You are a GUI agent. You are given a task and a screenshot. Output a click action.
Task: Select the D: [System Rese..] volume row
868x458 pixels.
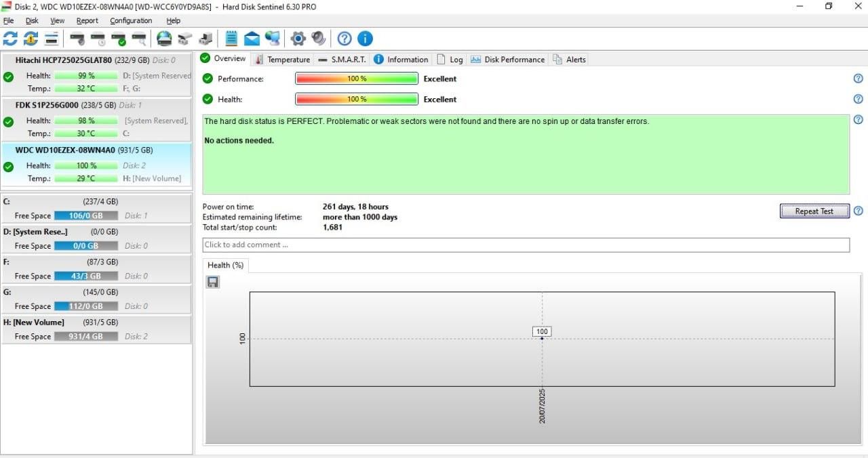point(96,238)
